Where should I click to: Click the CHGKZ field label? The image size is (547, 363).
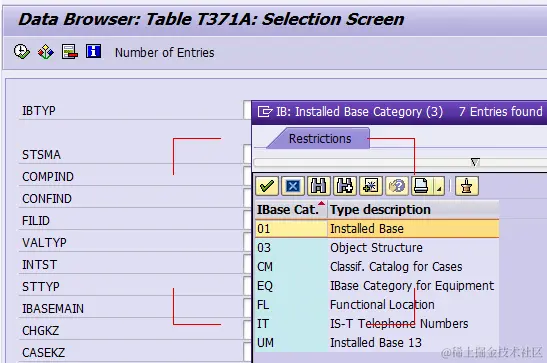[40, 331]
